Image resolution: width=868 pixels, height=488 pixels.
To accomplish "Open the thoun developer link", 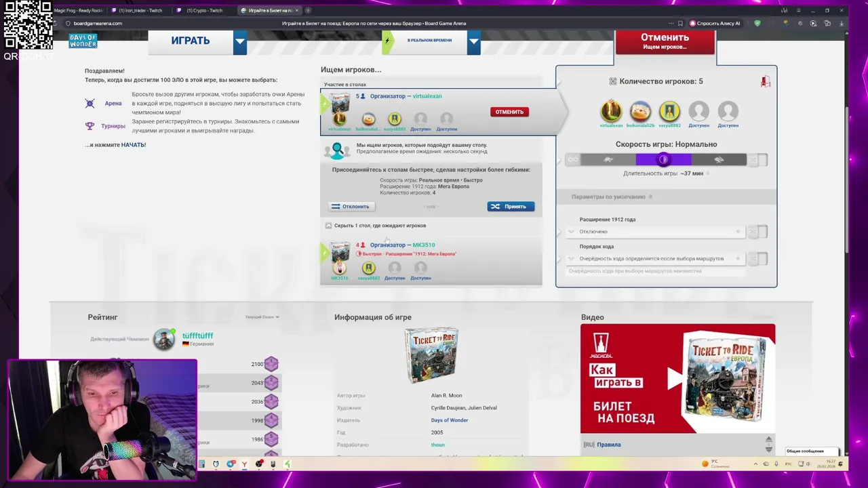I will [x=438, y=445].
